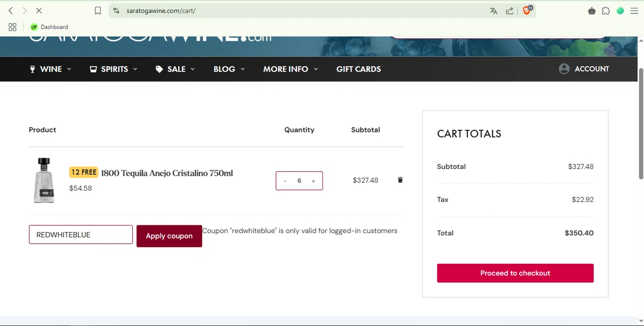Click the quantity value field showing 6

point(299,181)
